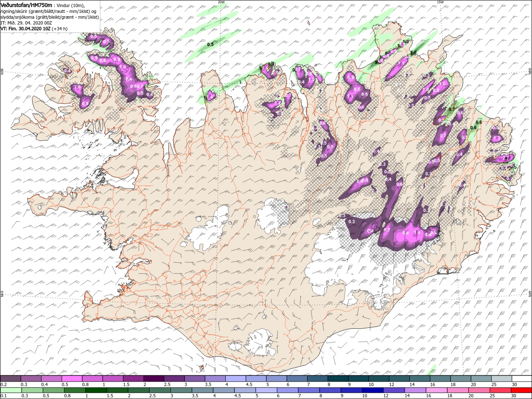Click the deep blue bottom-row swatch between 10 and 12

coord(372,391)
